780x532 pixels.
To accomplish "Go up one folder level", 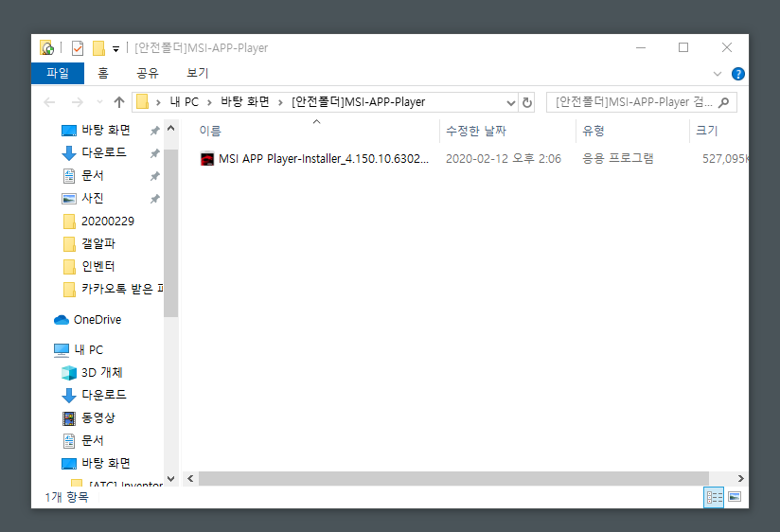I will point(119,102).
